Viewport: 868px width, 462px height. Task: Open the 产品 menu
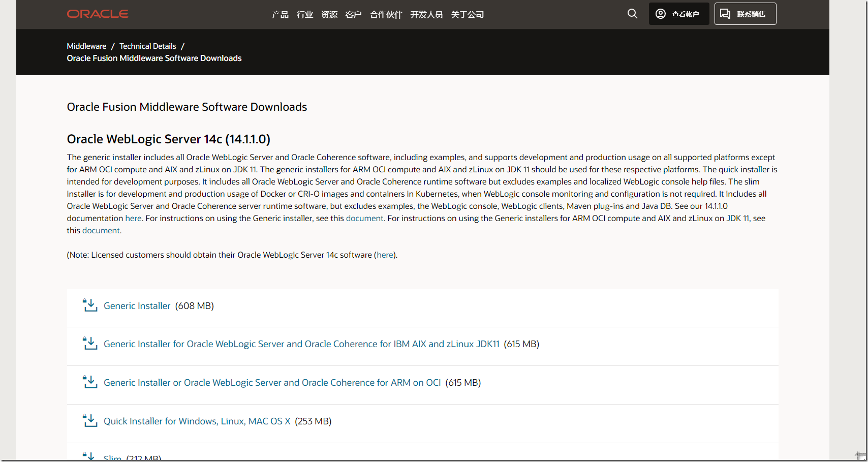(280, 15)
